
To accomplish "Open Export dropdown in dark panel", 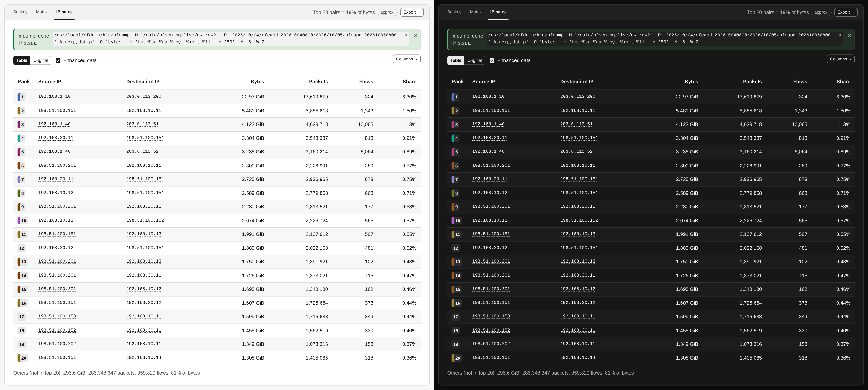I will tap(846, 12).
